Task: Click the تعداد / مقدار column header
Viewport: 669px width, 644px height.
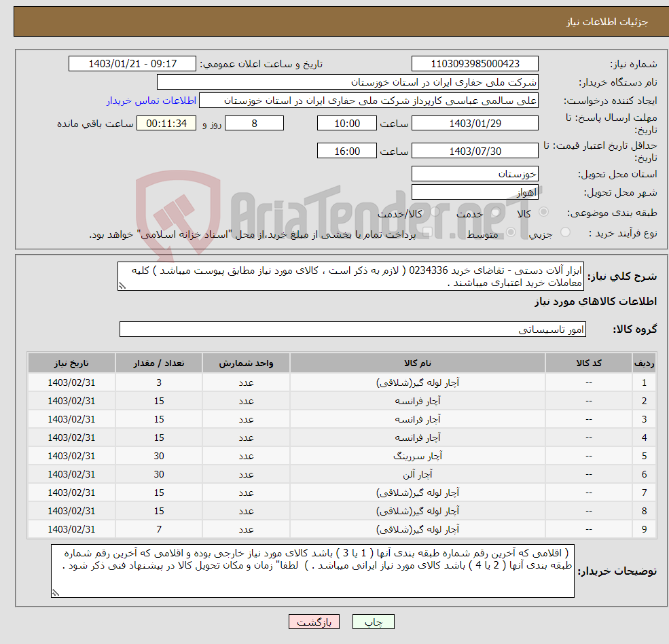Action: (159, 363)
